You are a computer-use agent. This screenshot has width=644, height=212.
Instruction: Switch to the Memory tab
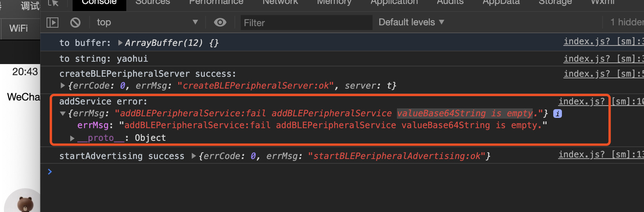pyautogui.click(x=334, y=2)
